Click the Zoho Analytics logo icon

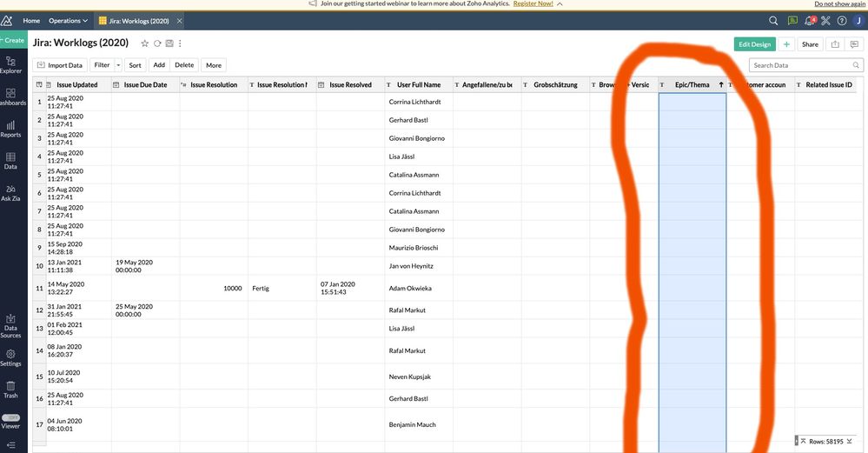click(x=7, y=21)
